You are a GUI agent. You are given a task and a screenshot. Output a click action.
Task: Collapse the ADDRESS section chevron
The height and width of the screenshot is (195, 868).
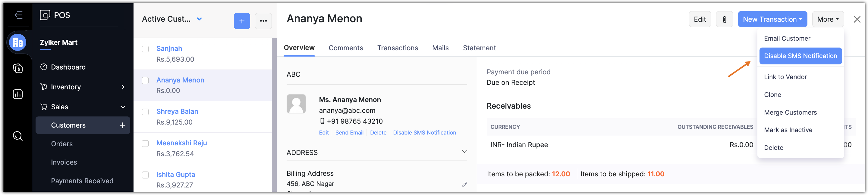[x=464, y=152]
